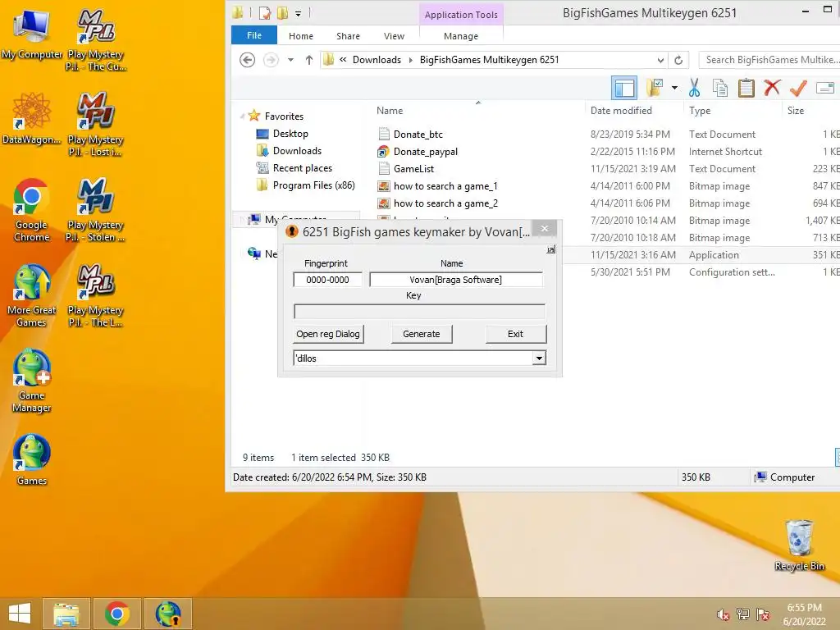Open Play Mystery P.I. The L... shortcut
Image resolution: width=840 pixels, height=630 pixels.
tap(96, 294)
